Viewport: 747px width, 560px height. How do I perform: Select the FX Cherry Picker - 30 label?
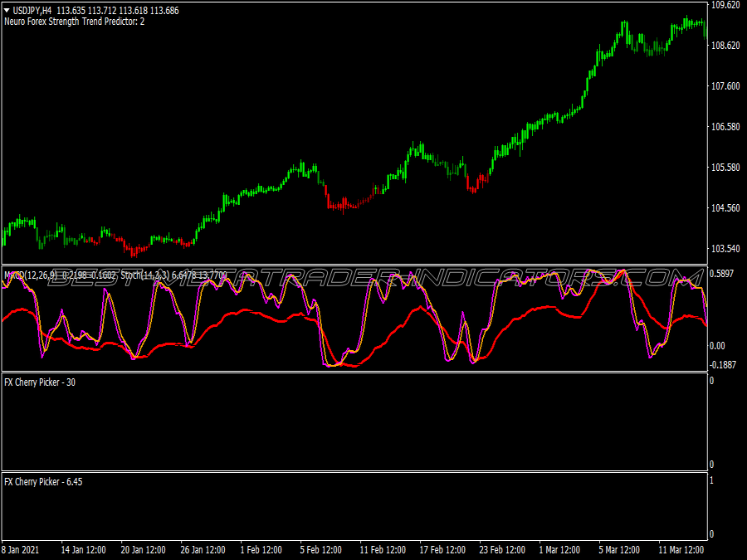click(x=40, y=382)
